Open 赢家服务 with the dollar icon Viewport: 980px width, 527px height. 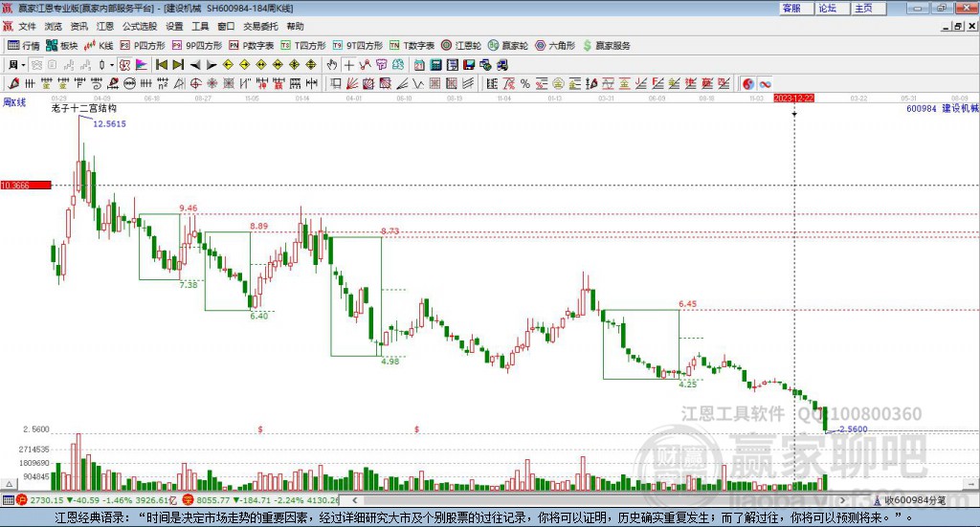(606, 46)
